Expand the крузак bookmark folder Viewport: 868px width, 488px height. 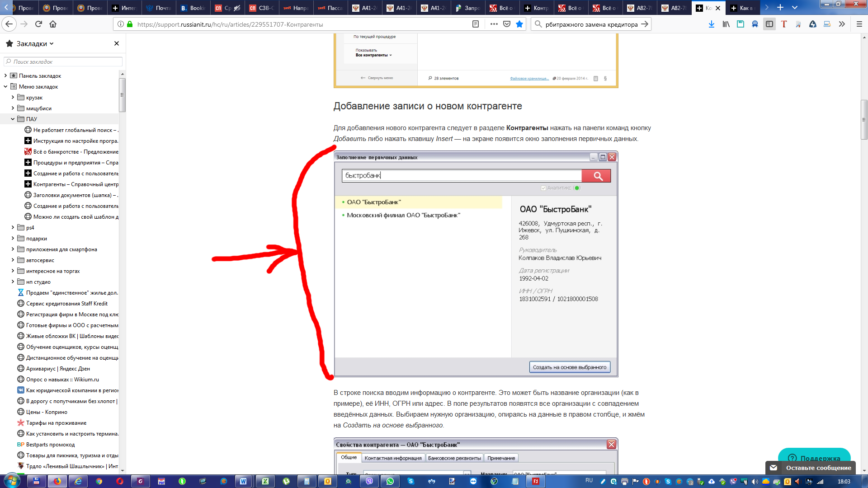(13, 97)
